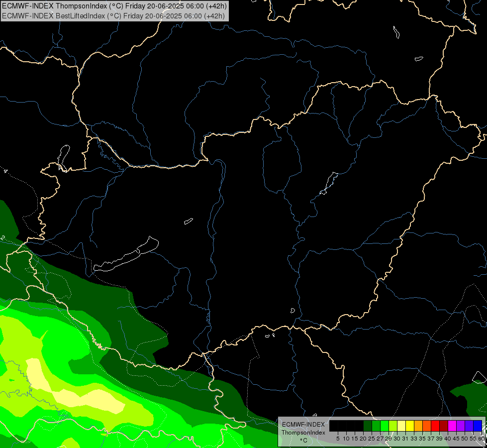
Task: Select the blue 55-60 legend swatch
Action: point(478,426)
